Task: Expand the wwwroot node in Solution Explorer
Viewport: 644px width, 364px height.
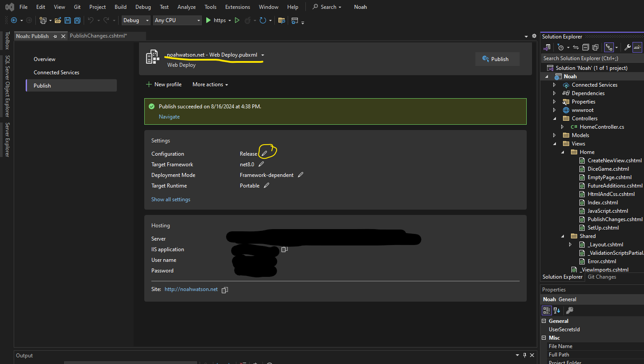Action: (554, 110)
